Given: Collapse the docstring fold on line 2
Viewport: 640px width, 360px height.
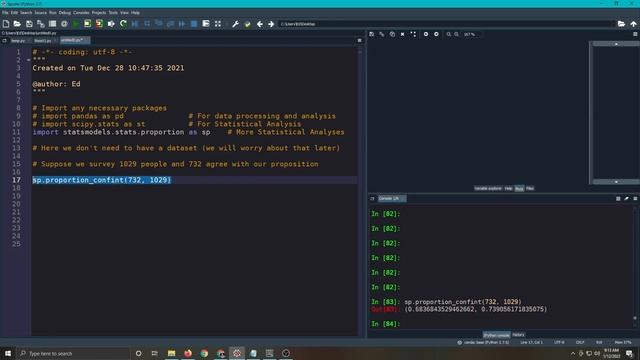Looking at the screenshot, I should click(x=29, y=60).
